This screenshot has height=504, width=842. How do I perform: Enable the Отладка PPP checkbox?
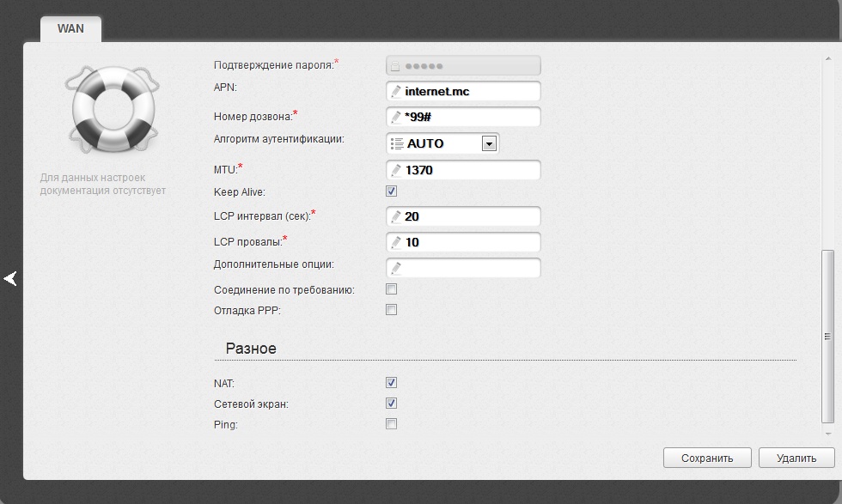[x=392, y=310]
